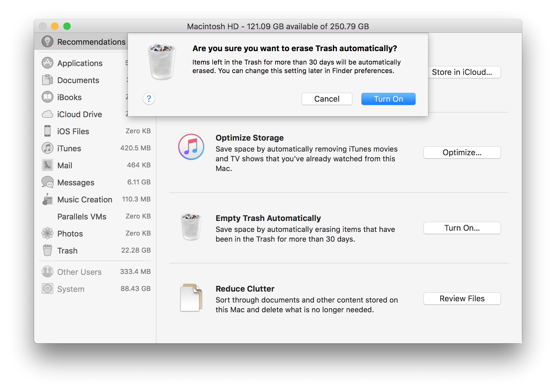Open the iBooks sidebar icon
Image resolution: width=556 pixels, height=392 pixels.
[47, 97]
